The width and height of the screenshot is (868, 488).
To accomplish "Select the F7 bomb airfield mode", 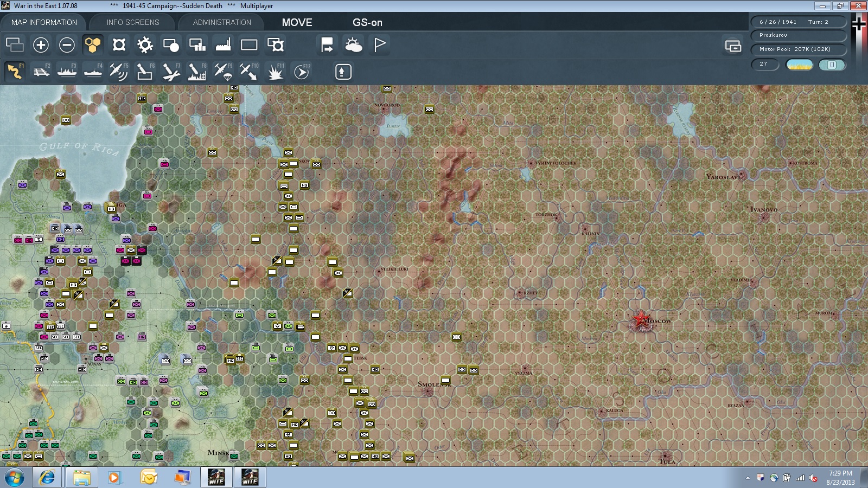I will 171,72.
